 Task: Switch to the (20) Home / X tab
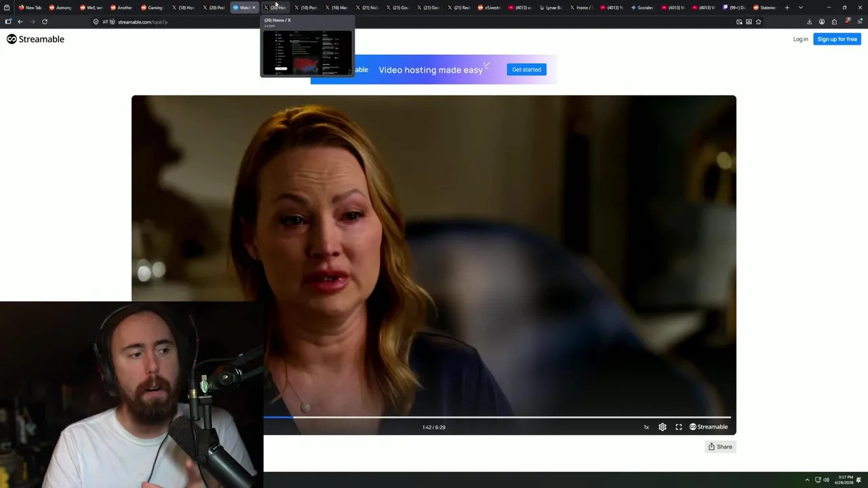pos(275,7)
